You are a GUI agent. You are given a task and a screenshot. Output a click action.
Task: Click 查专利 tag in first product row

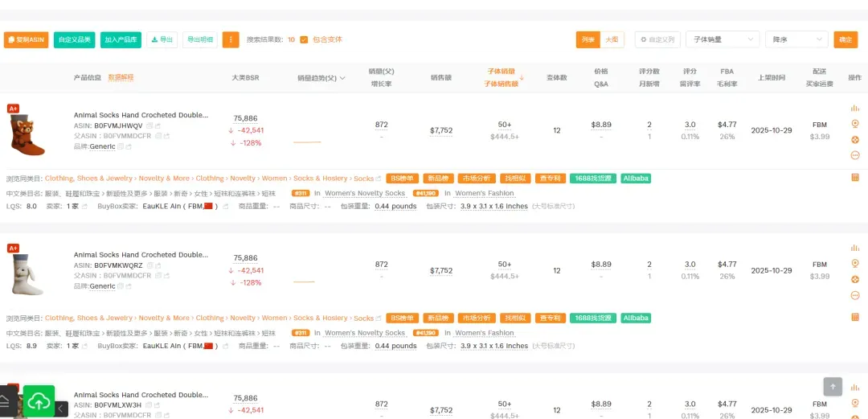(x=550, y=179)
